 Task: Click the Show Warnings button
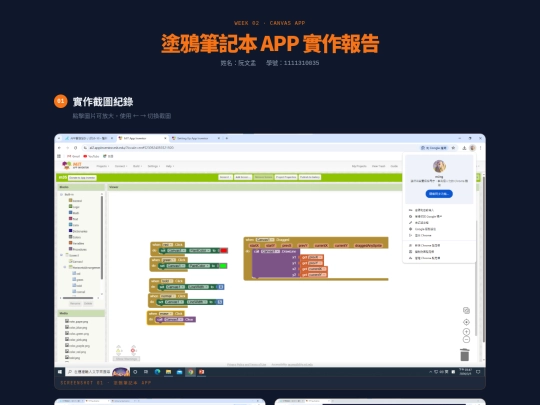click(x=126, y=359)
